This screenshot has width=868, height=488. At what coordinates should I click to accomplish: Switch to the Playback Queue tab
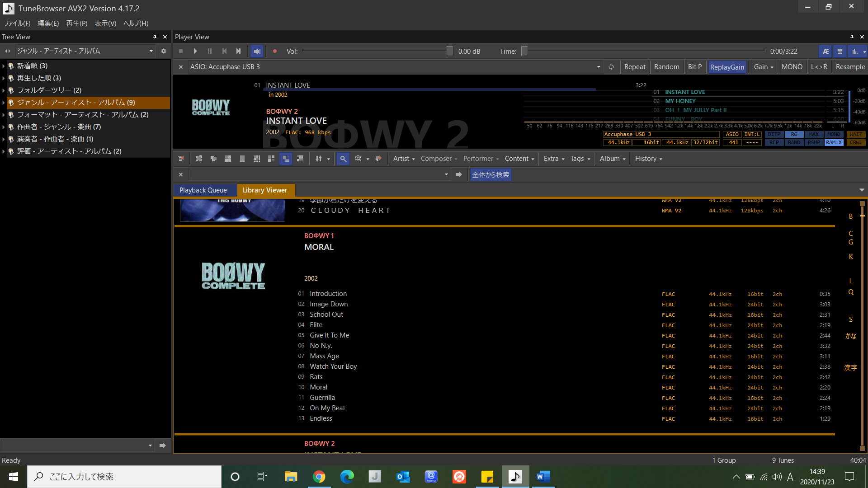[x=203, y=189]
